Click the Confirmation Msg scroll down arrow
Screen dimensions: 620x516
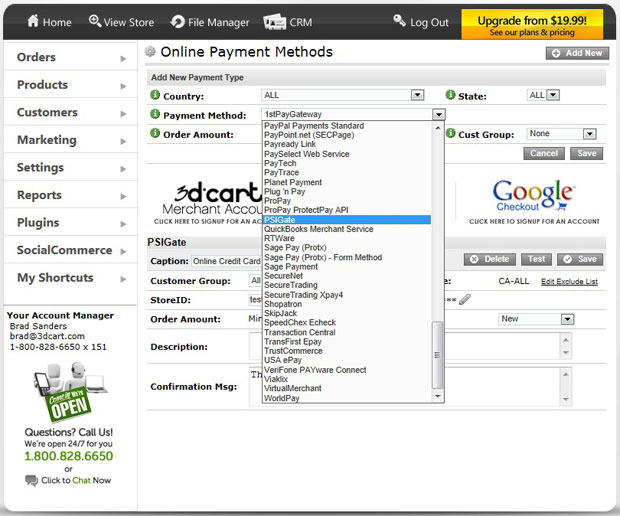click(x=566, y=399)
